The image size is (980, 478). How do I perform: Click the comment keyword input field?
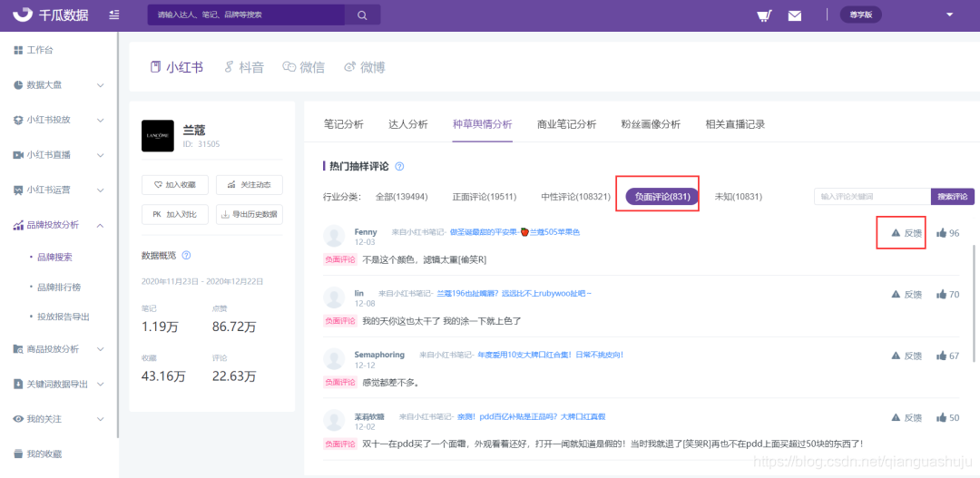pos(873,196)
